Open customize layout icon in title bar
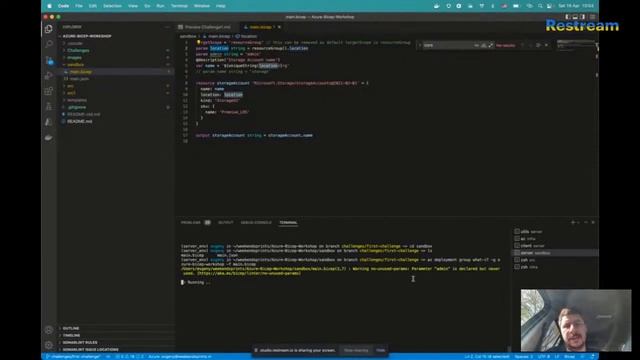The height and width of the screenshot is (360, 640). [592, 17]
